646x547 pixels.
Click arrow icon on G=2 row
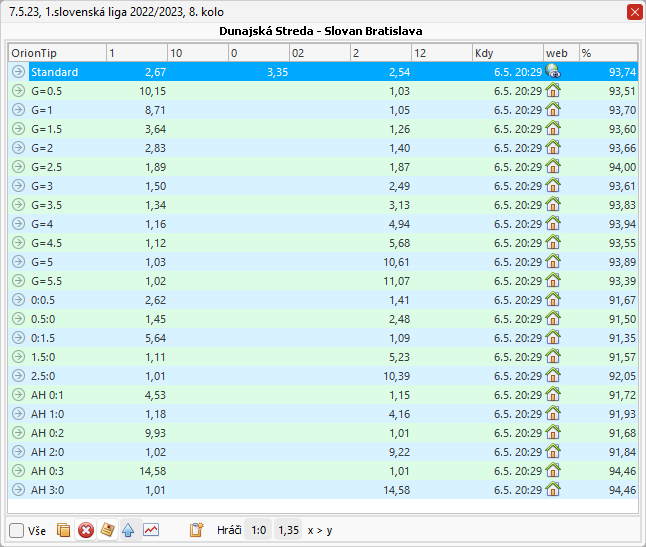point(18,147)
